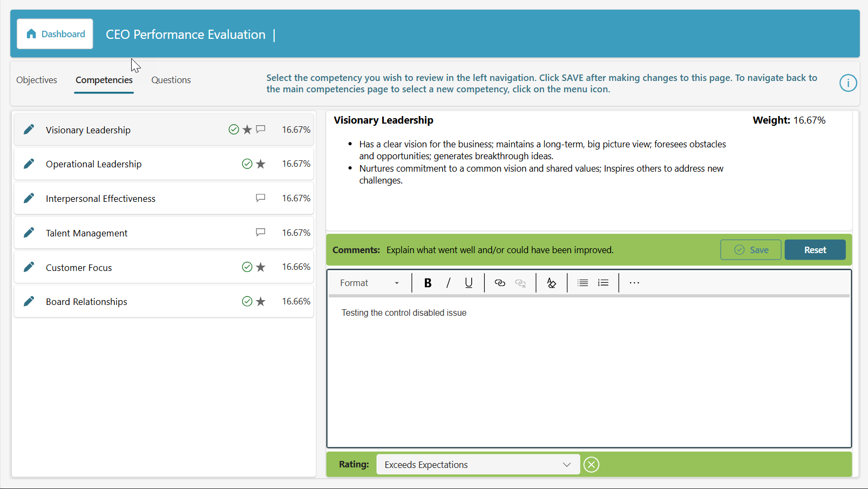Insert a bulleted list in the editor
This screenshot has width=868, height=489.
(582, 283)
